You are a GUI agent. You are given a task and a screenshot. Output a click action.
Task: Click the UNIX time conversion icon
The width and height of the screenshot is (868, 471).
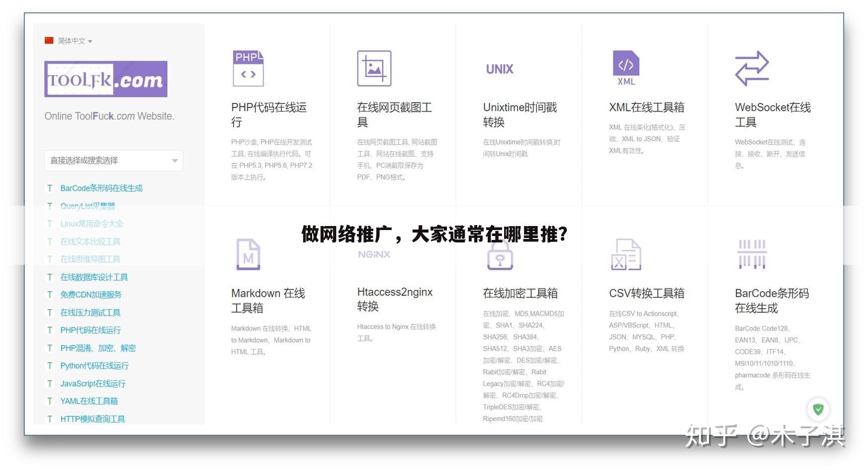tap(499, 69)
